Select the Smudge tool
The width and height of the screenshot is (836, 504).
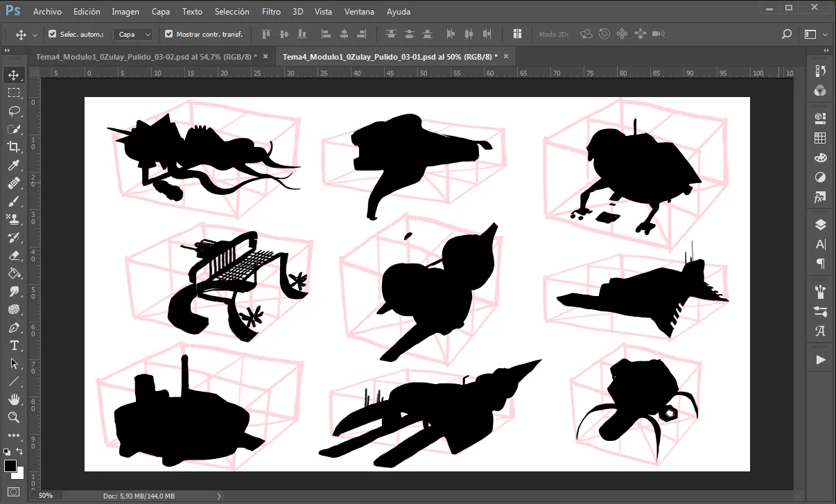[x=14, y=291]
